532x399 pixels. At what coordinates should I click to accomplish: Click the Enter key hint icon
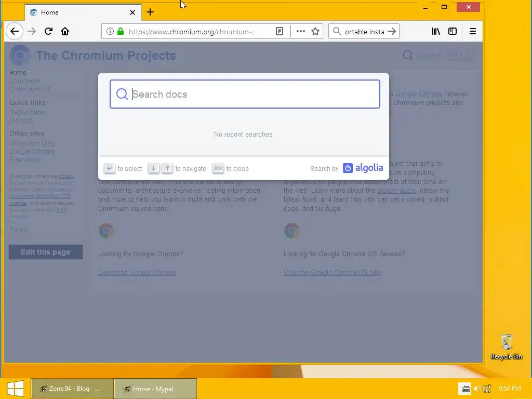point(109,168)
